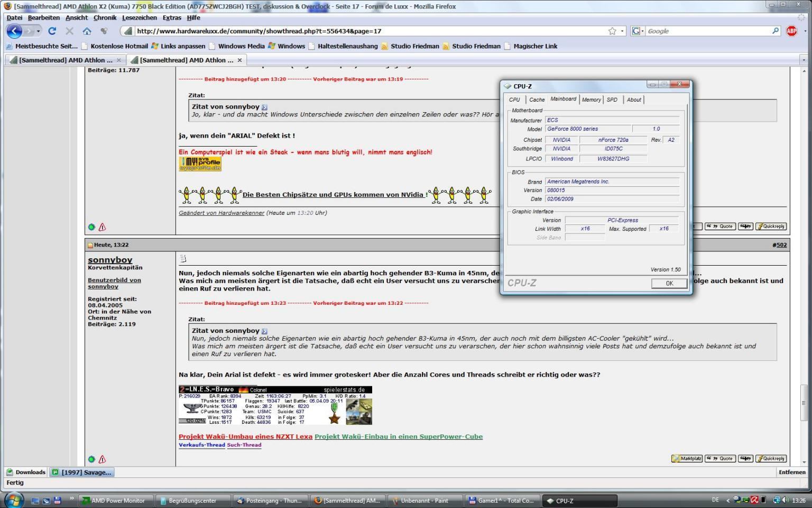The height and width of the screenshot is (508, 812).
Task: Open the Ansicht menu
Action: [77, 17]
